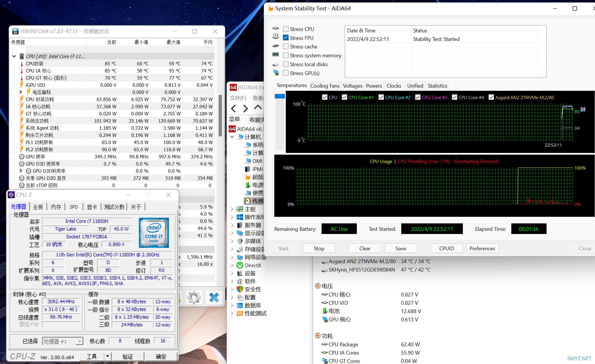
Task: Open the 内存 tab in CPU-Z
Action: pos(56,207)
